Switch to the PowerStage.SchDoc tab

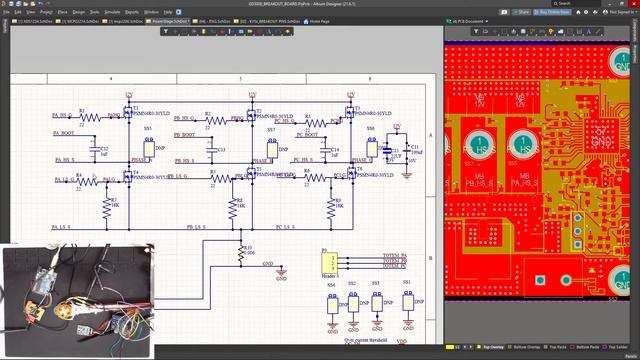tap(168, 21)
